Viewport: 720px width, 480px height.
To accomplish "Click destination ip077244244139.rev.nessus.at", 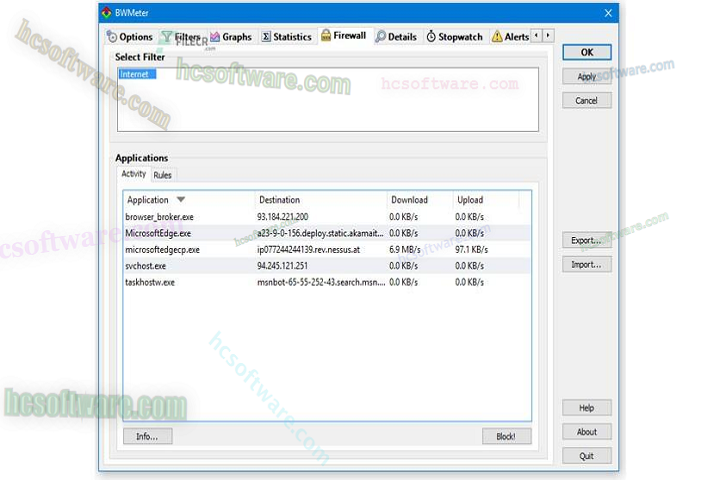I will 309,250.
